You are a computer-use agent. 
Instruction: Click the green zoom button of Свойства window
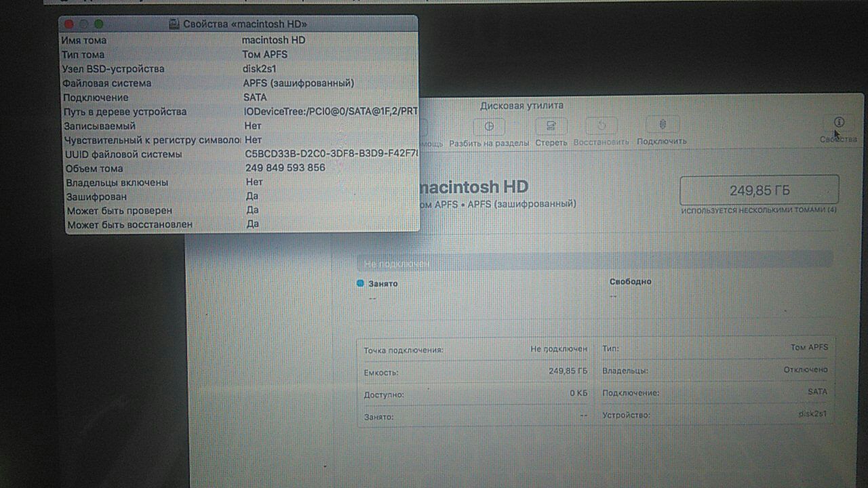pyautogui.click(x=99, y=24)
